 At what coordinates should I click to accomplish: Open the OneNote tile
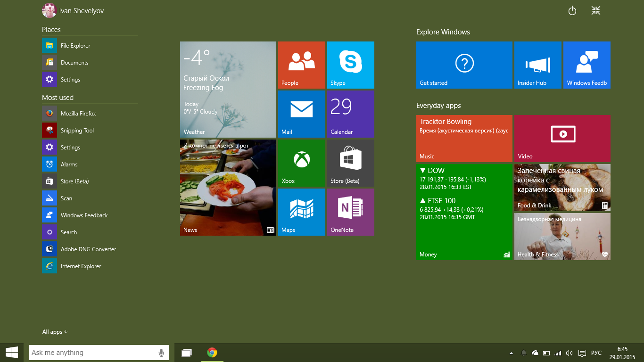351,212
